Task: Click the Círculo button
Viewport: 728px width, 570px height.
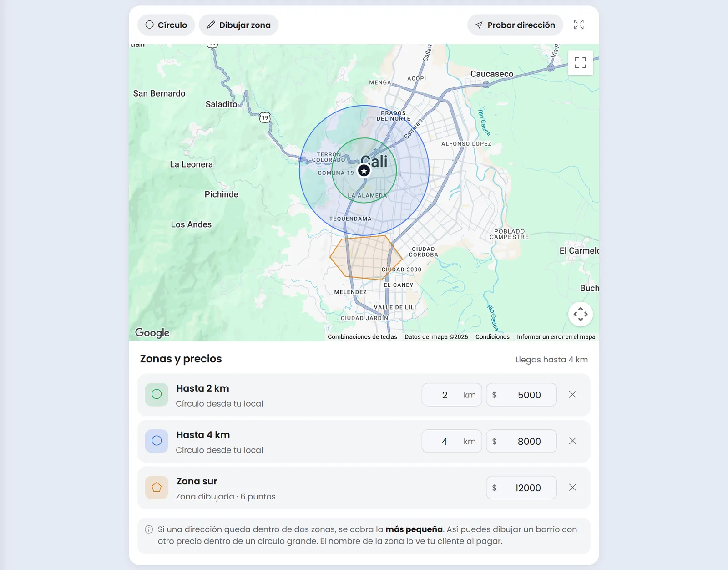Action: pyautogui.click(x=166, y=25)
